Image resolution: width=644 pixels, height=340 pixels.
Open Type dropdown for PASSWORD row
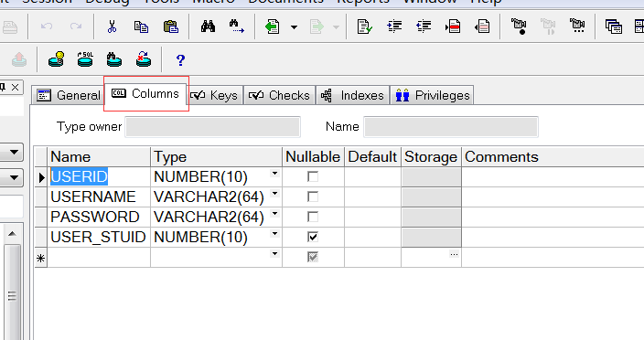(x=274, y=214)
